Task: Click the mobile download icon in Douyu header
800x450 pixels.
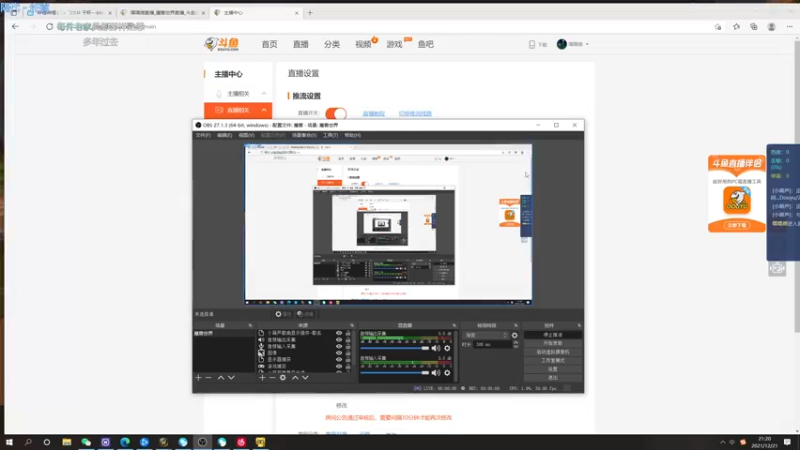Action: click(x=532, y=45)
